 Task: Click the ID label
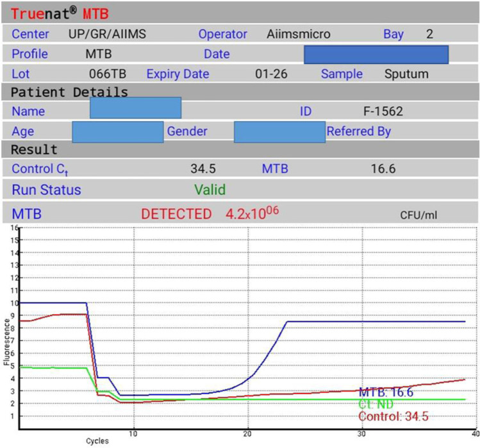[306, 111]
